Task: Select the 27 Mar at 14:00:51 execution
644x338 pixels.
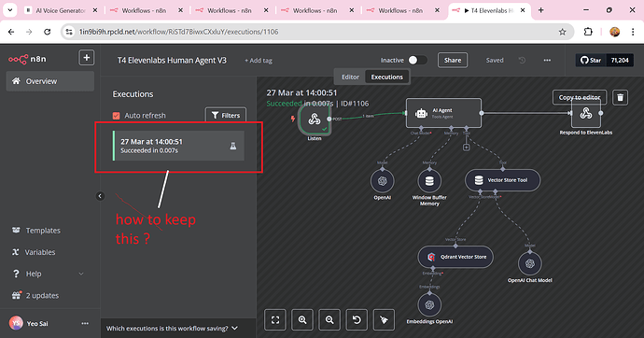Action: tap(178, 146)
